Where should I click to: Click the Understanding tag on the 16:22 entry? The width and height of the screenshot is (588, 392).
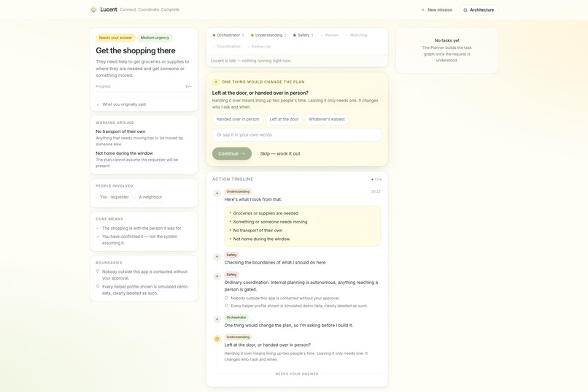[238, 192]
